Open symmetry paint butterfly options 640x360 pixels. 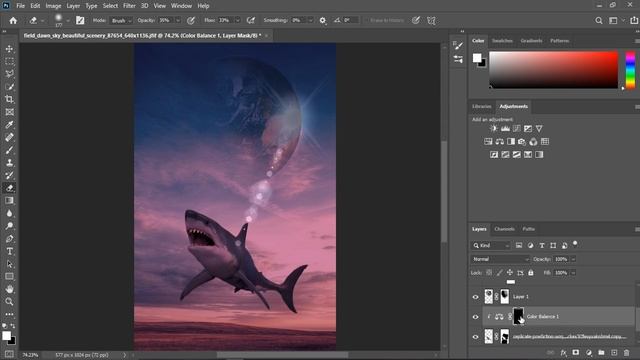(x=431, y=20)
